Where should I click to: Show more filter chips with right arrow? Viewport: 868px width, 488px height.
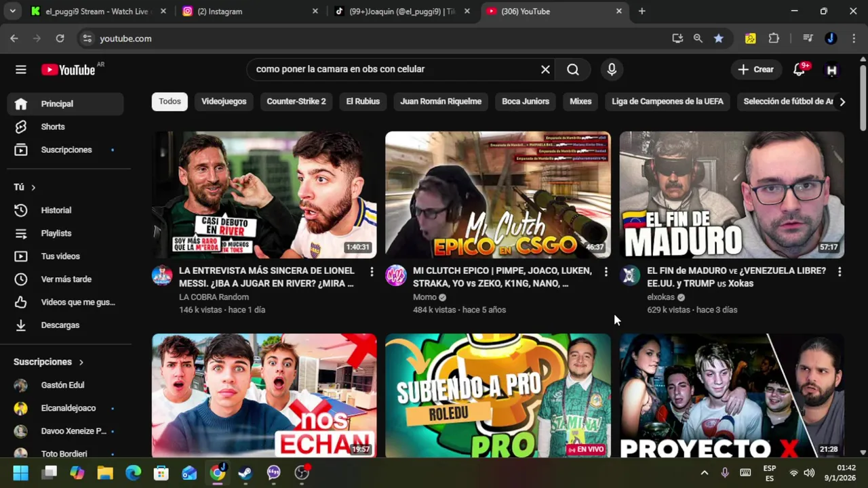click(842, 102)
